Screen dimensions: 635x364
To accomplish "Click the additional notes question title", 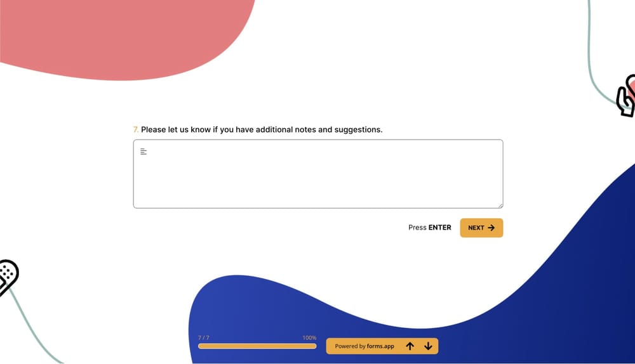I will tap(262, 129).
